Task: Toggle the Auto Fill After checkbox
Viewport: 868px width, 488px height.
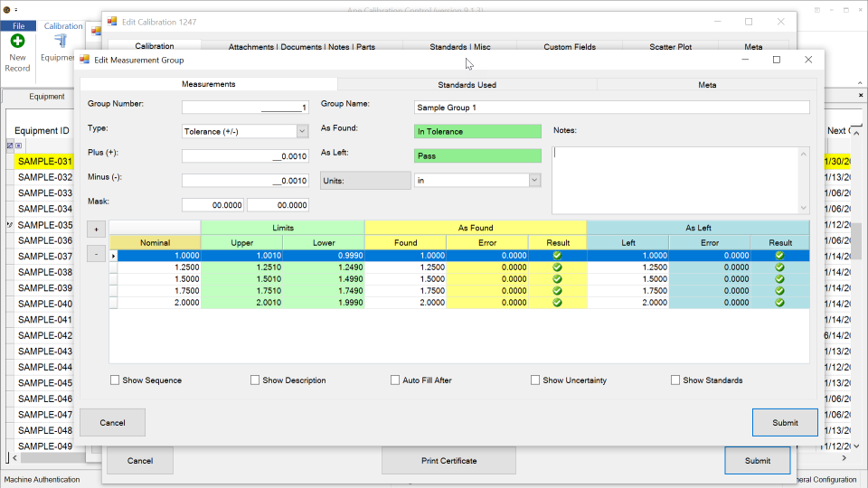Action: pos(395,380)
